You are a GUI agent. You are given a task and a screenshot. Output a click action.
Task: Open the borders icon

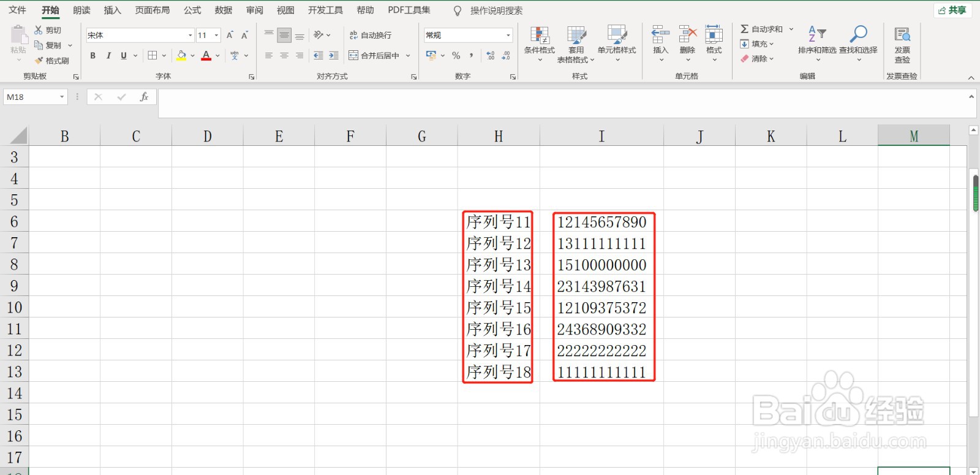(153, 55)
